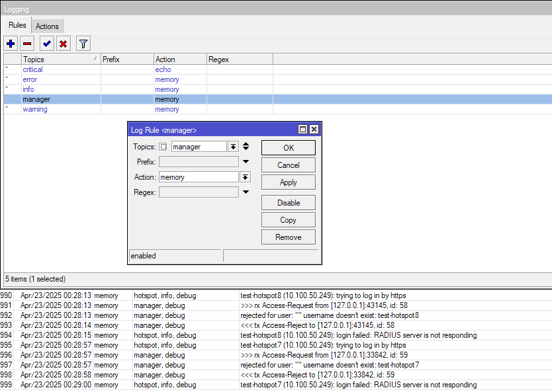Open the funnel Filter icon

[83, 44]
